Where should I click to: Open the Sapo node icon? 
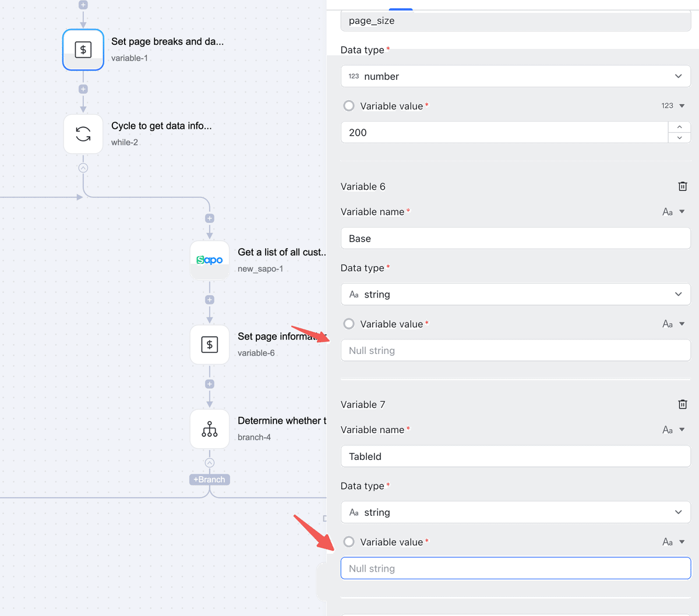(x=210, y=260)
